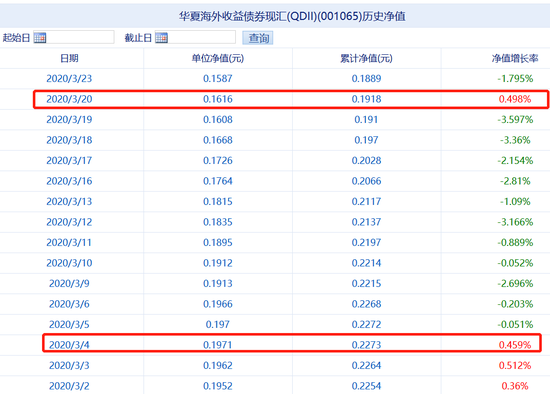
Task: Click cumulative net value 0.1889
Action: coord(366,79)
